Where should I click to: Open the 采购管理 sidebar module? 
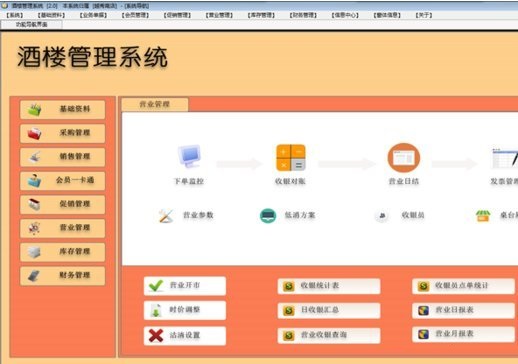tap(63, 133)
